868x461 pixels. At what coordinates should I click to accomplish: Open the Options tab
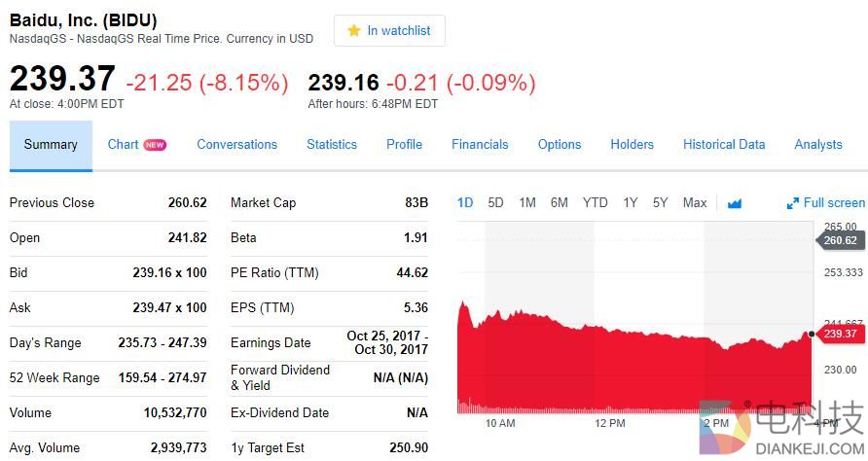560,145
